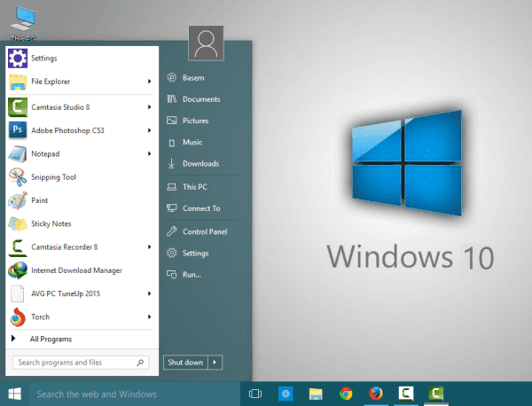This screenshot has width=532, height=406.
Task: Expand File Explorer submenu arrow
Action: pyautogui.click(x=149, y=82)
